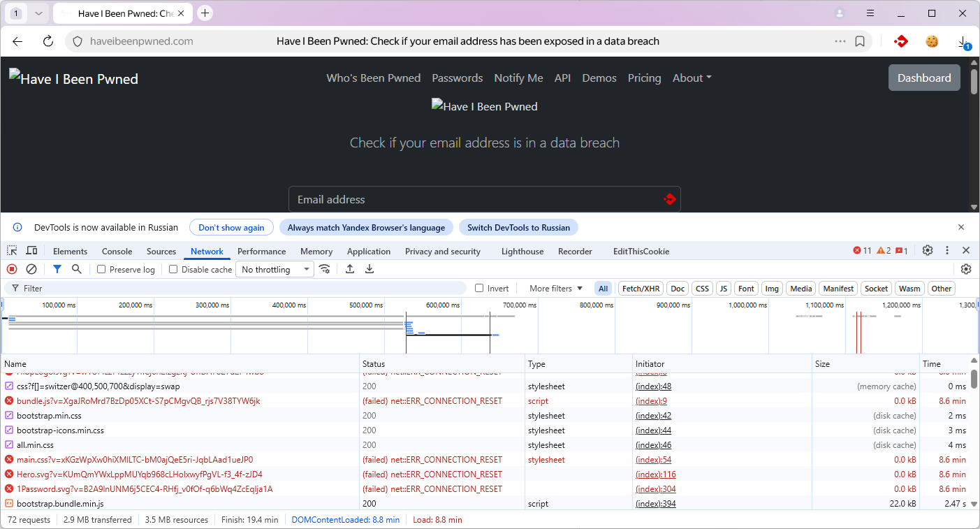This screenshot has width=980, height=529.
Task: Toggle the device toolbar icon
Action: click(31, 251)
